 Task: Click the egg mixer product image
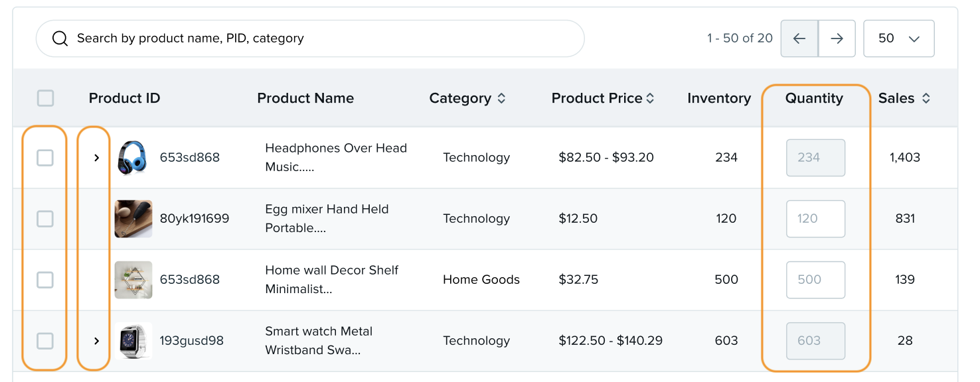click(x=133, y=219)
